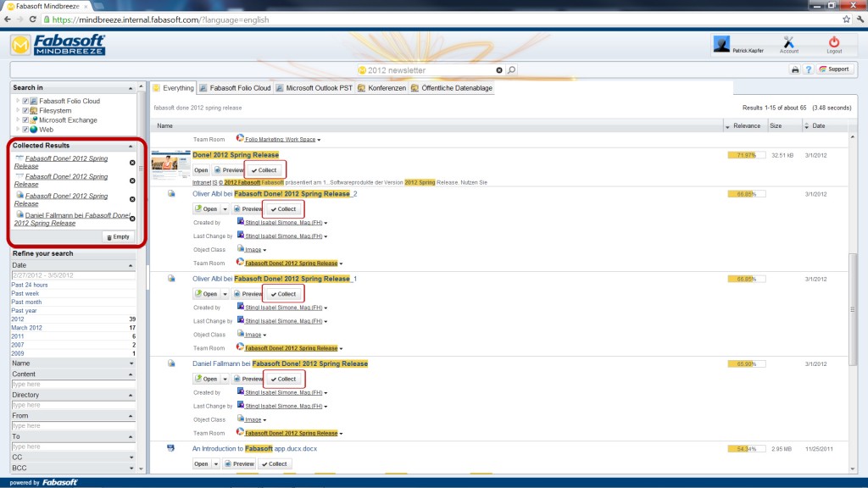Click the Content filter input field

pyautogui.click(x=73, y=384)
